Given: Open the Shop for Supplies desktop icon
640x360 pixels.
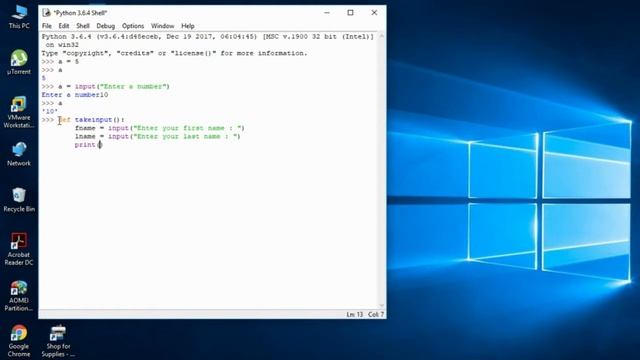Looking at the screenshot, I should (x=58, y=341).
